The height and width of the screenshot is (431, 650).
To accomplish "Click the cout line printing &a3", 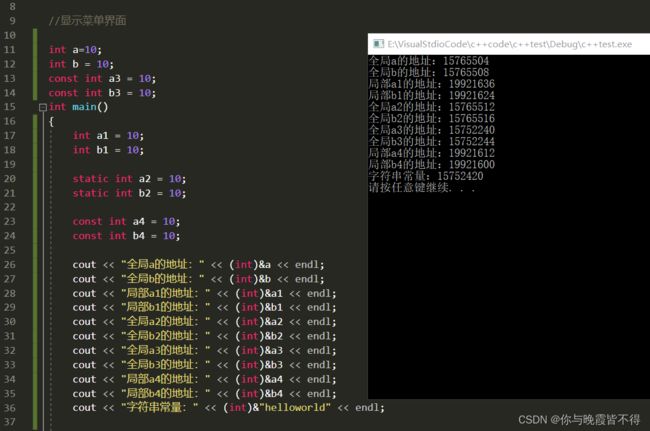I will pos(204,351).
